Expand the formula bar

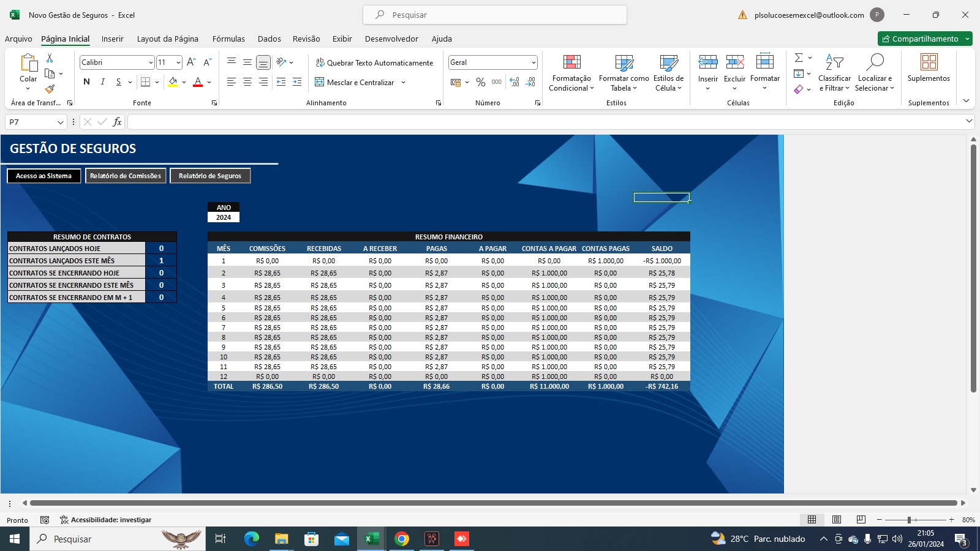click(x=969, y=121)
